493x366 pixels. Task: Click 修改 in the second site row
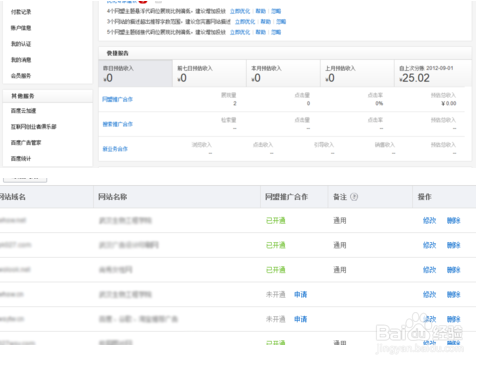coord(429,245)
